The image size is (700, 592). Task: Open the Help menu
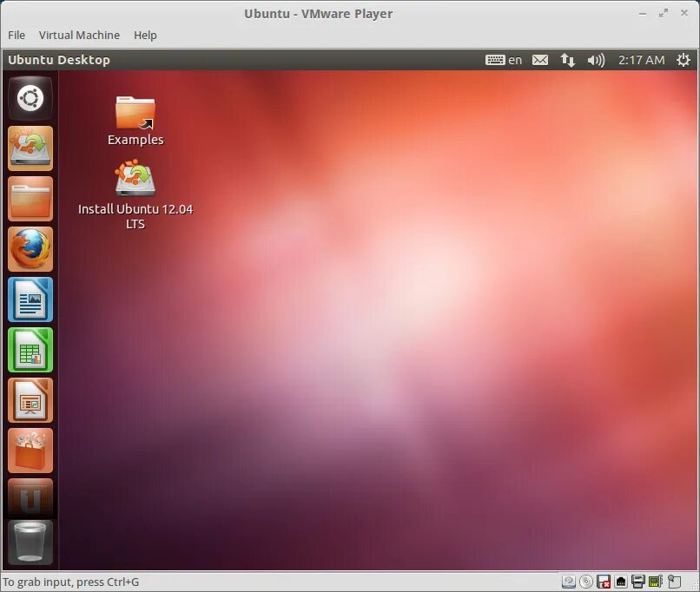click(x=145, y=36)
